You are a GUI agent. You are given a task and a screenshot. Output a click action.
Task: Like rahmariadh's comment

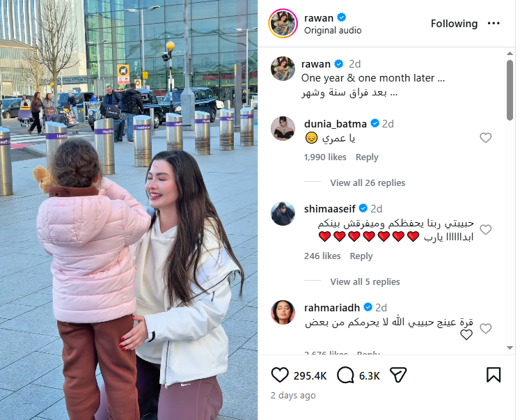click(x=485, y=329)
